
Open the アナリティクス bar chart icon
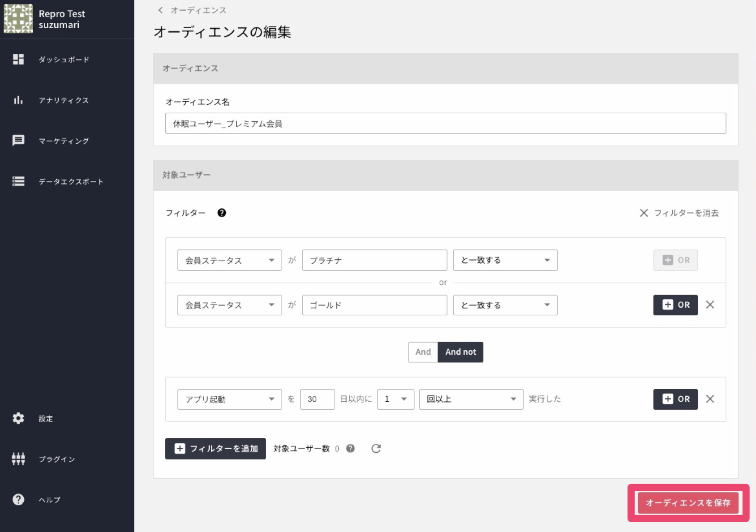coord(18,100)
